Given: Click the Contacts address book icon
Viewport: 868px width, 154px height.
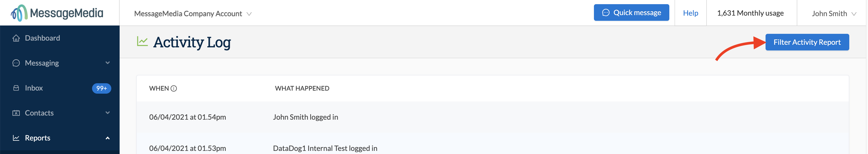Looking at the screenshot, I should point(16,113).
